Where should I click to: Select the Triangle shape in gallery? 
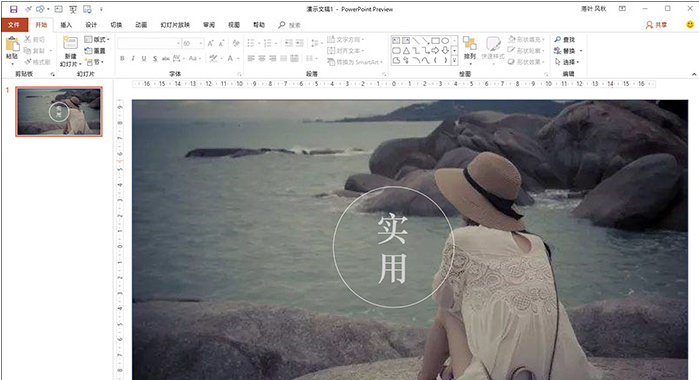(406, 50)
